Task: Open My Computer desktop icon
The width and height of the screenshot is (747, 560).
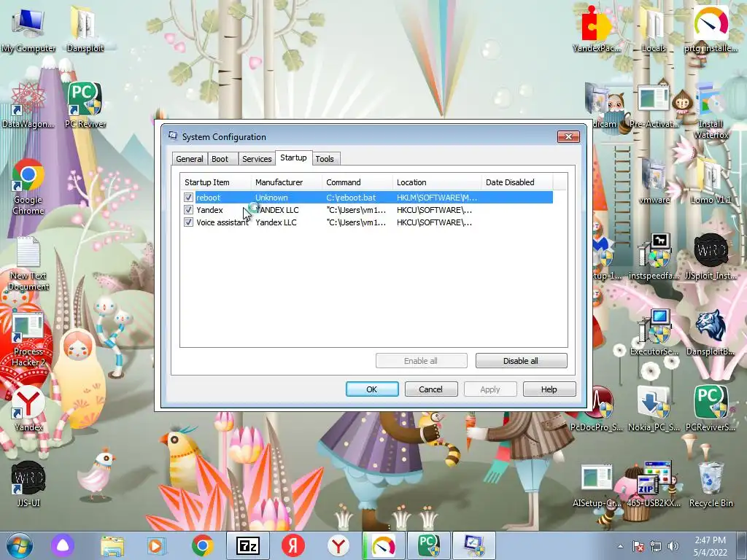Action: (28, 29)
